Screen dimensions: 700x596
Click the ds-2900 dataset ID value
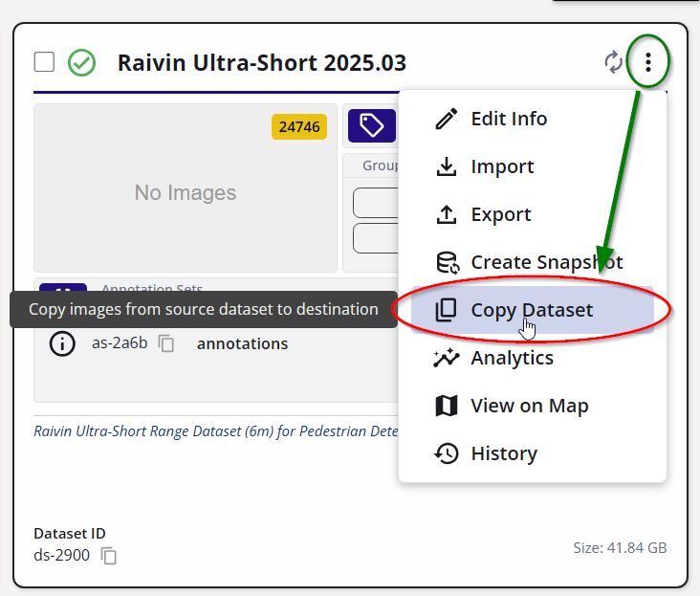(x=61, y=555)
